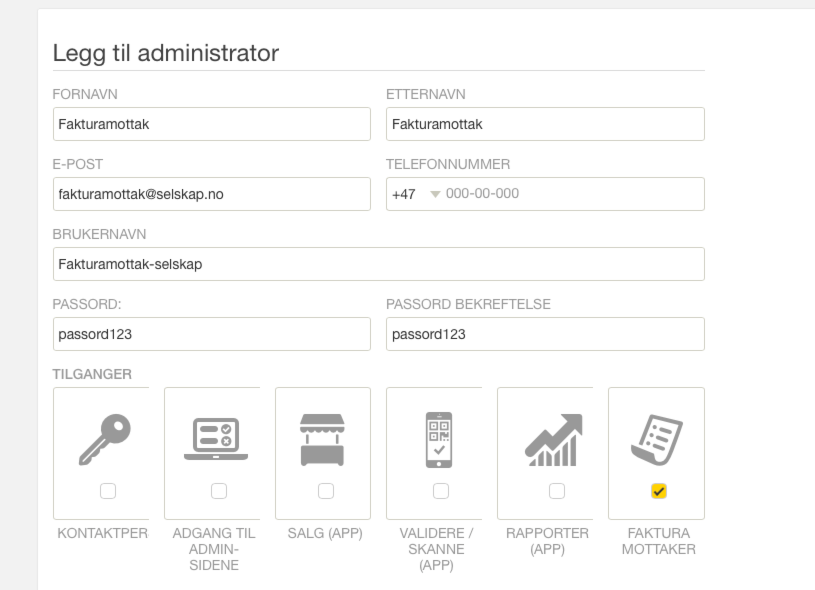Screen dimensions: 815x590
Task: Uncheck the Faktura mottaker checkbox
Action: (x=659, y=491)
